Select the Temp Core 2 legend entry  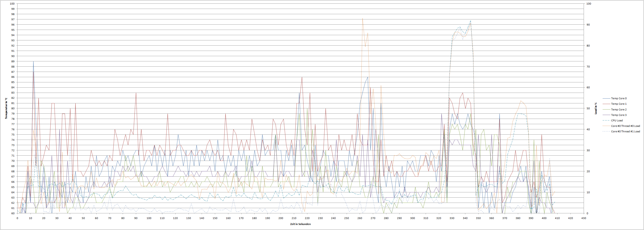tap(619, 110)
